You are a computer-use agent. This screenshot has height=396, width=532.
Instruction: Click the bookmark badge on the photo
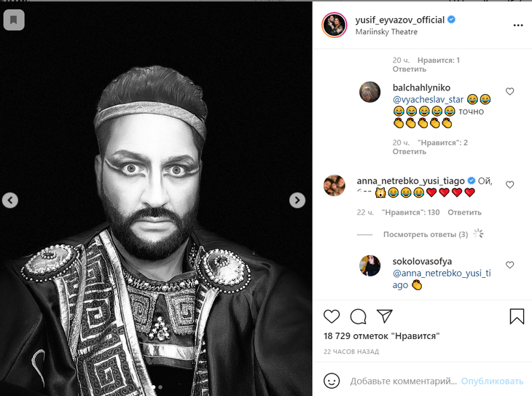(13, 20)
